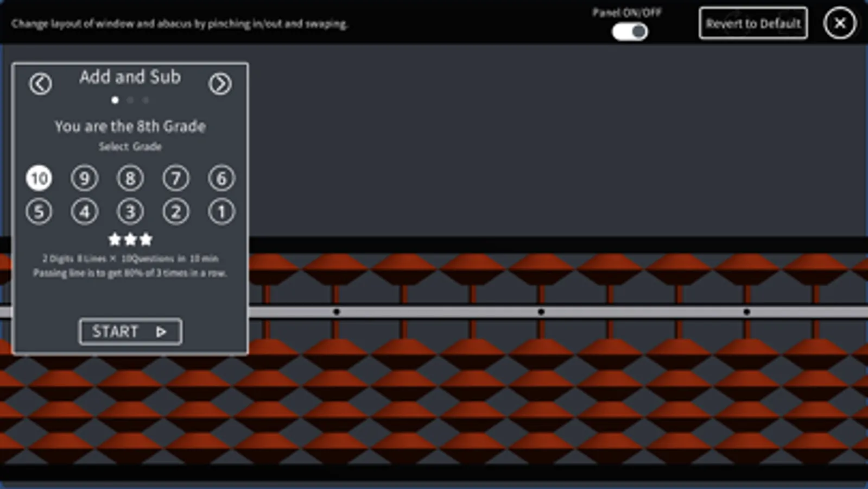
Task: Close the layout editor with X
Action: coord(840,23)
